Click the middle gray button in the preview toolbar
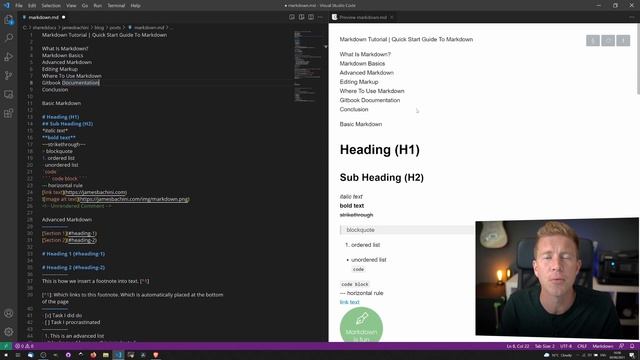Image resolution: width=640 pixels, height=360 pixels. (608, 40)
